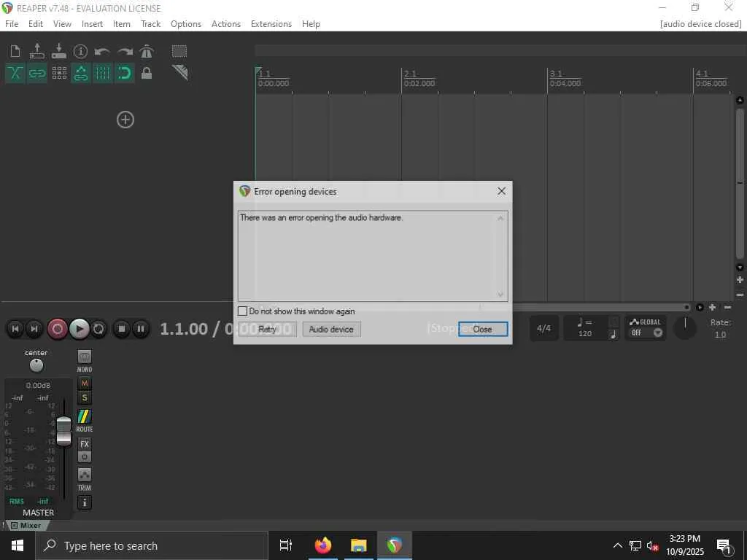Click the Play transport button
The width and height of the screenshot is (747, 560).
(x=80, y=329)
